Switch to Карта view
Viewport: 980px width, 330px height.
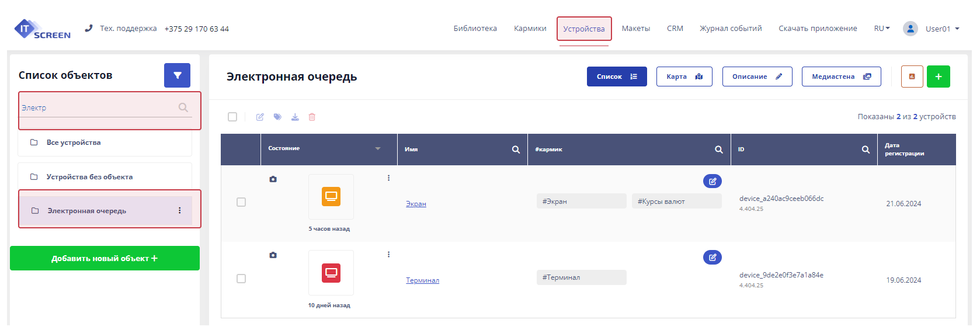(x=684, y=77)
